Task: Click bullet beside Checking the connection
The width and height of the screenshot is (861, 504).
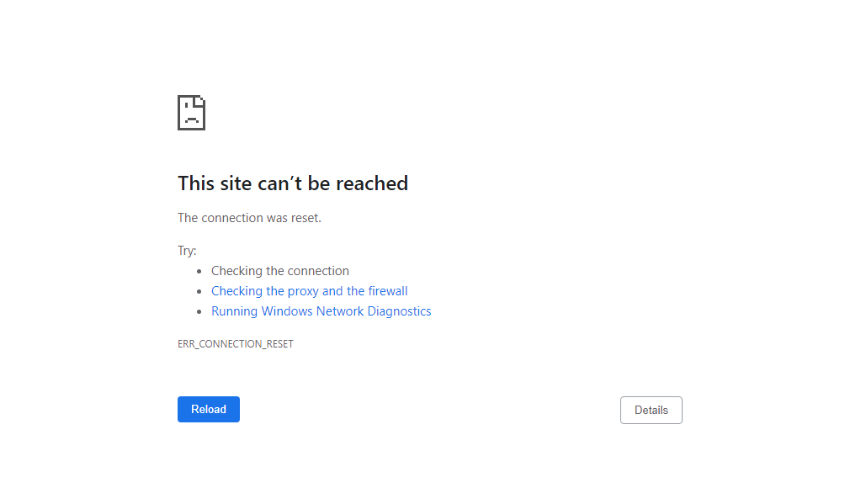Action: tap(199, 271)
